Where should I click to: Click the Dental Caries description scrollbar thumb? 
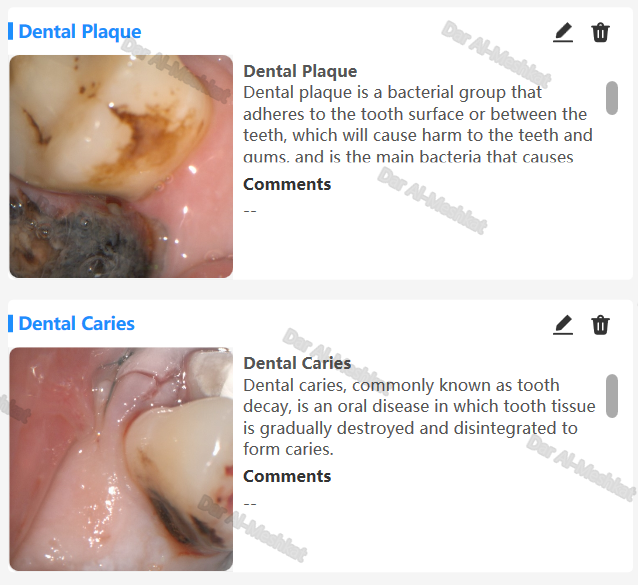[612, 396]
